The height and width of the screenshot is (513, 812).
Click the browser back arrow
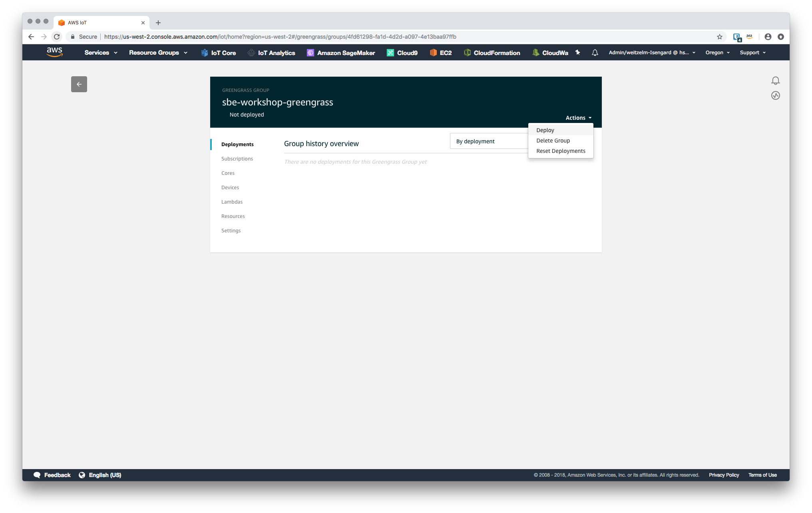click(x=31, y=37)
